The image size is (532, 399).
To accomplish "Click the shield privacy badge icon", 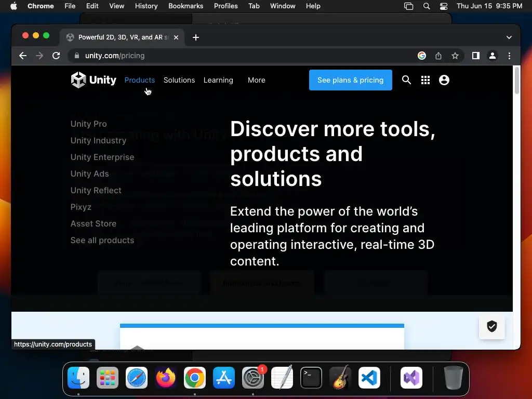I will point(491,326).
